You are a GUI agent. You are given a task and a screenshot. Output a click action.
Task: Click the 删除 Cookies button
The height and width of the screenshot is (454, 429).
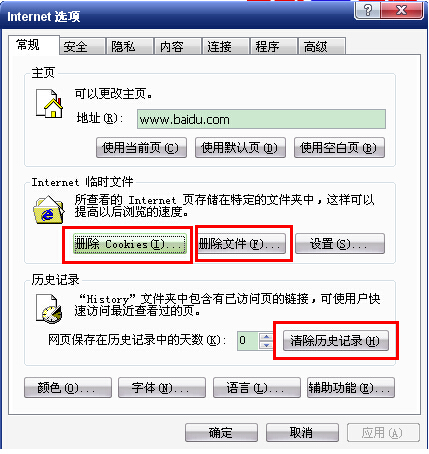click(130, 244)
